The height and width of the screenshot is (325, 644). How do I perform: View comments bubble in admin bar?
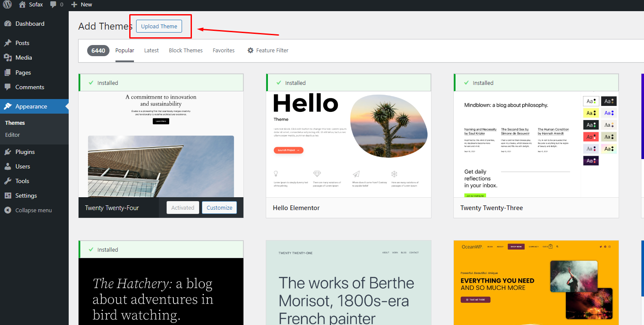(53, 5)
